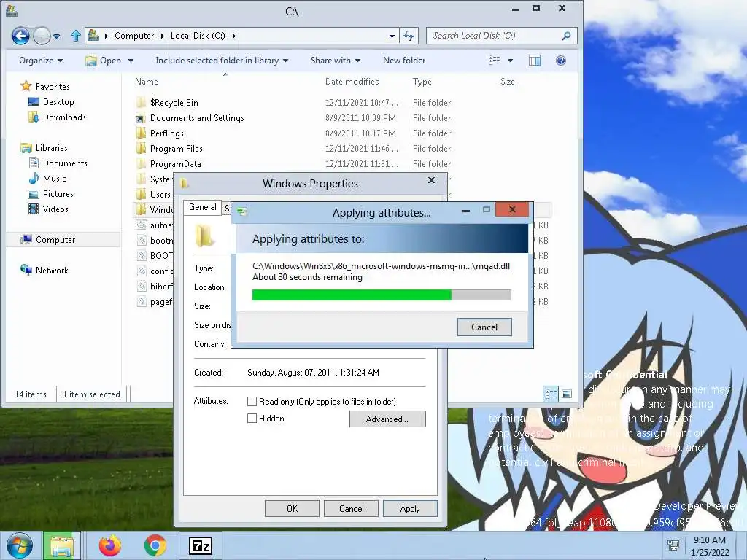Viewport: 747px width, 560px height.
Task: Click the Large icons view icon in status bar
Action: 566,394
